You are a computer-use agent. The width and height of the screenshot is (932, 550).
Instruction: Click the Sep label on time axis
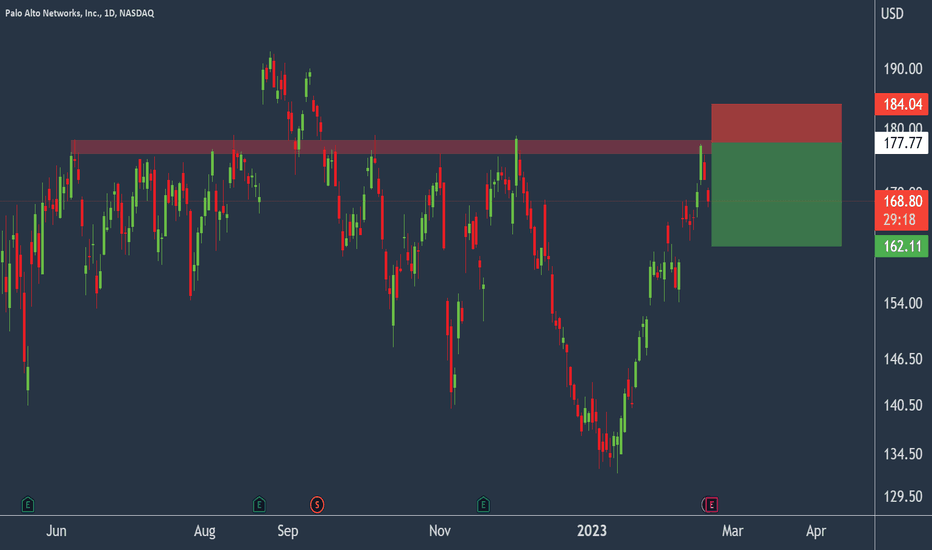[288, 531]
